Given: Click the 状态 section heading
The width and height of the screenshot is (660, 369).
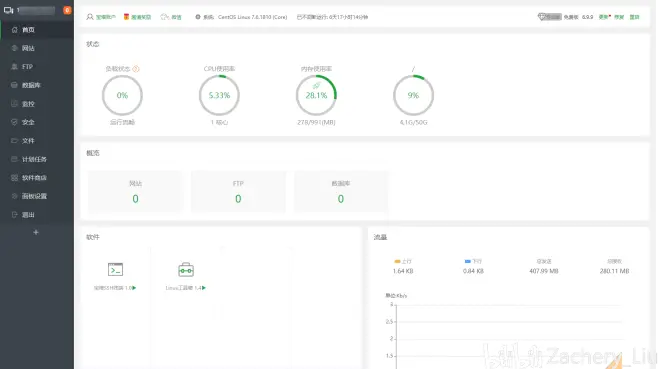Looking at the screenshot, I should click(x=93, y=44).
